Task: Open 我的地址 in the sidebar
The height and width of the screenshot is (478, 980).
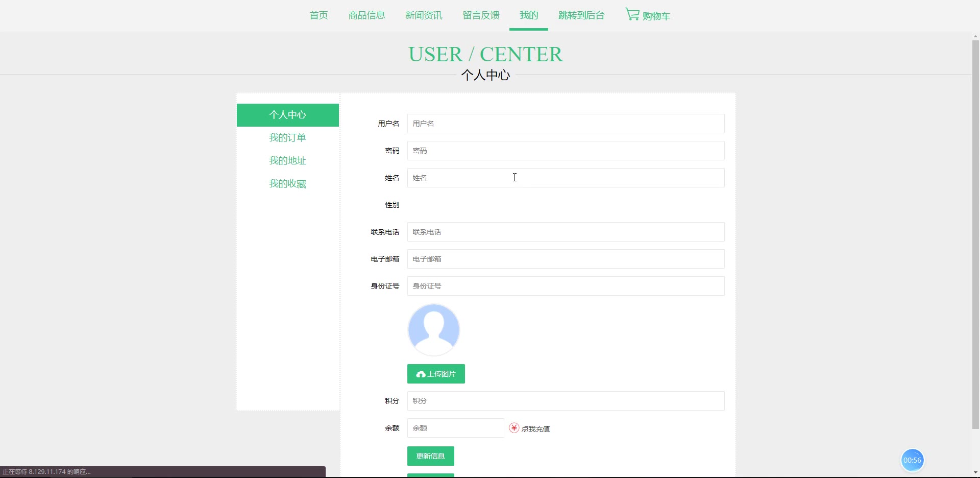Action: tap(288, 161)
